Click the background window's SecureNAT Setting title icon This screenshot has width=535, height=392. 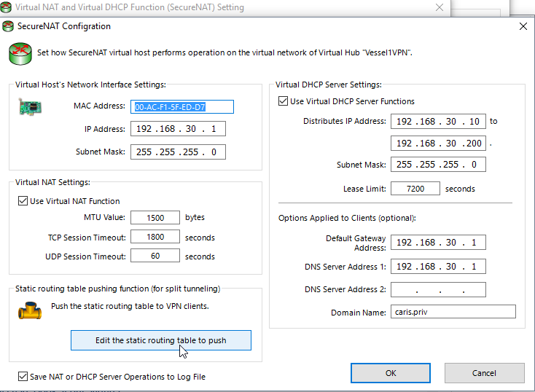(x=6, y=7)
